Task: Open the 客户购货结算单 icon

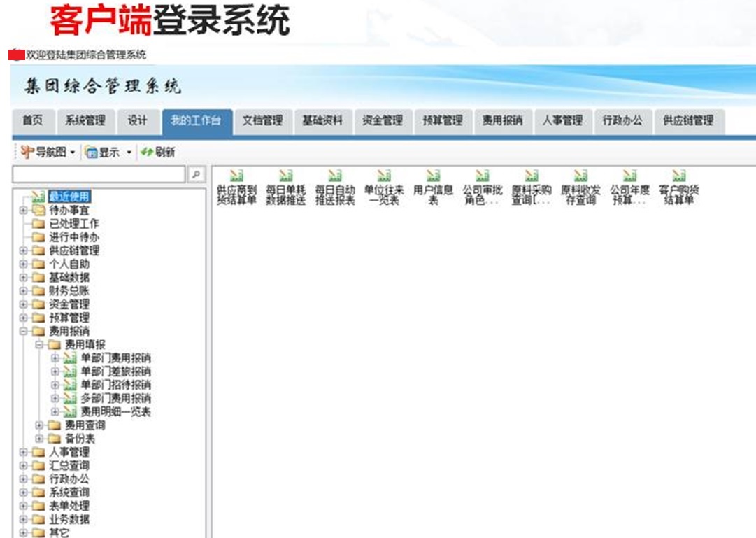Action: click(x=678, y=176)
